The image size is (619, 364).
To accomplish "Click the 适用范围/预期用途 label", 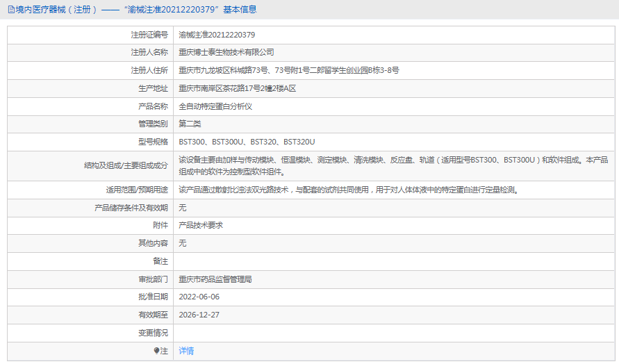I will coord(137,190).
